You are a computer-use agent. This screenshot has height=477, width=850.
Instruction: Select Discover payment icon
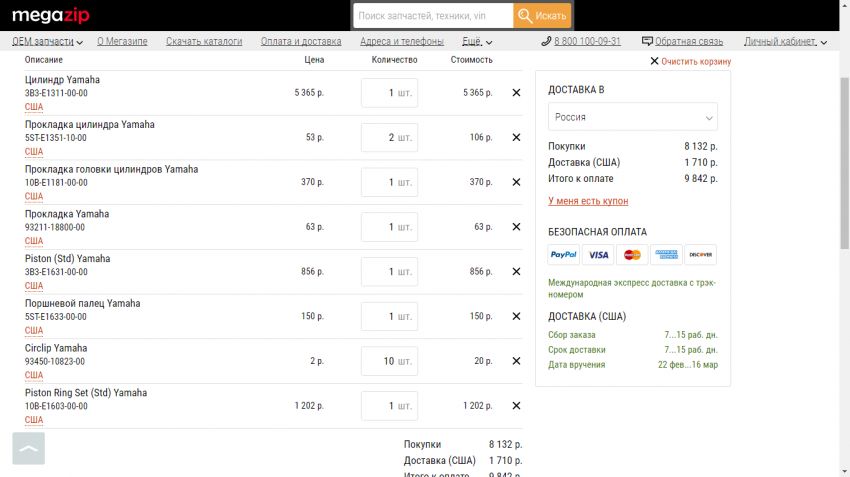coord(700,255)
